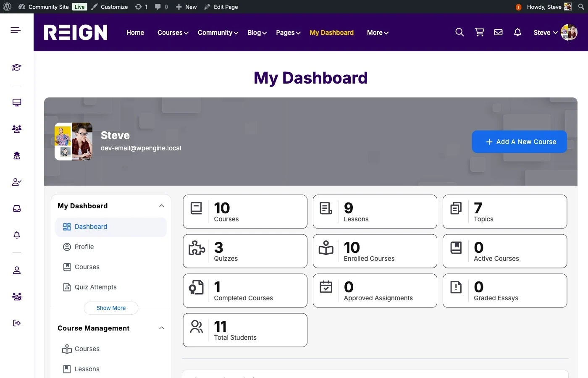
Task: Click the WordPress logo in admin bar
Action: click(7, 7)
